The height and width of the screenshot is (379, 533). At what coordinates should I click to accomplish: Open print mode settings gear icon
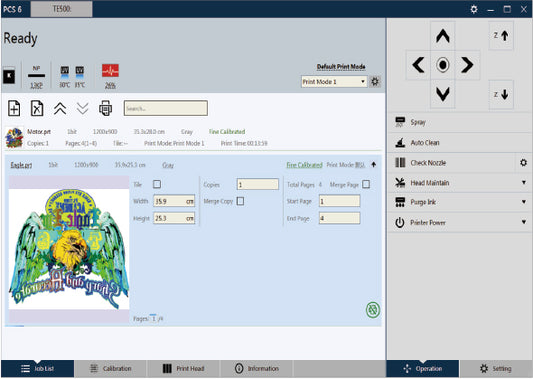pos(375,82)
